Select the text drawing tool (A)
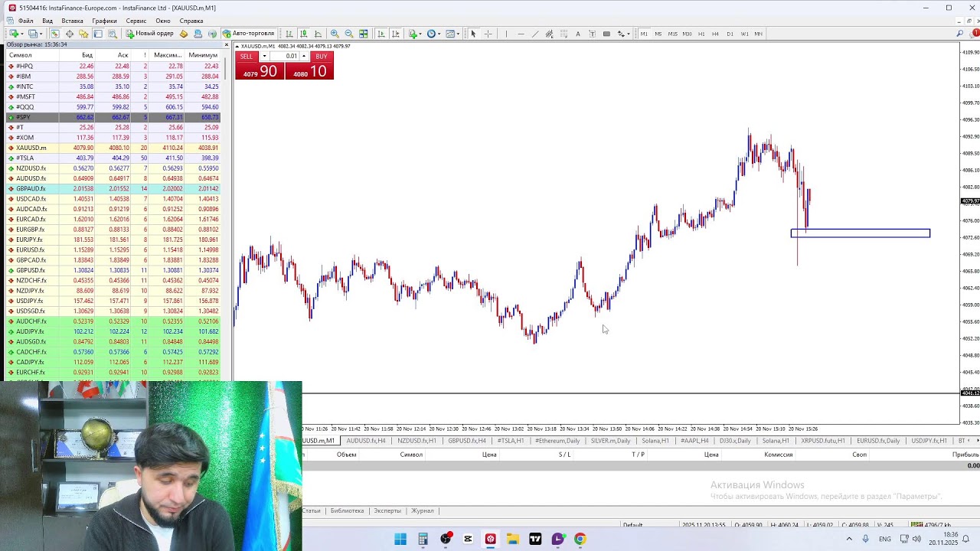Viewport: 980px width, 551px height. pos(578,34)
